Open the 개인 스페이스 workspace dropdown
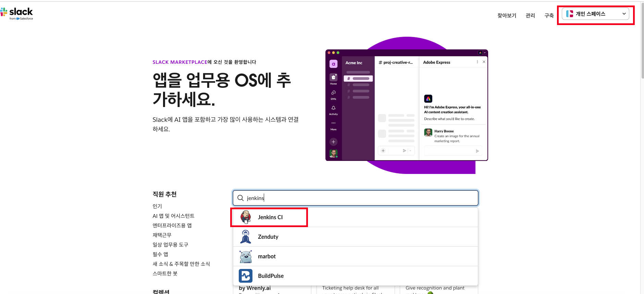 [x=595, y=14]
